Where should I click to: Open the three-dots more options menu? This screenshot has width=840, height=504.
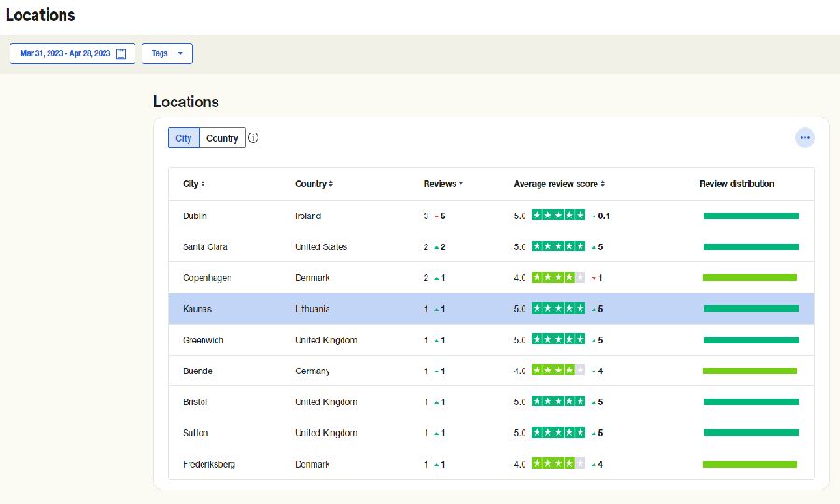(805, 138)
